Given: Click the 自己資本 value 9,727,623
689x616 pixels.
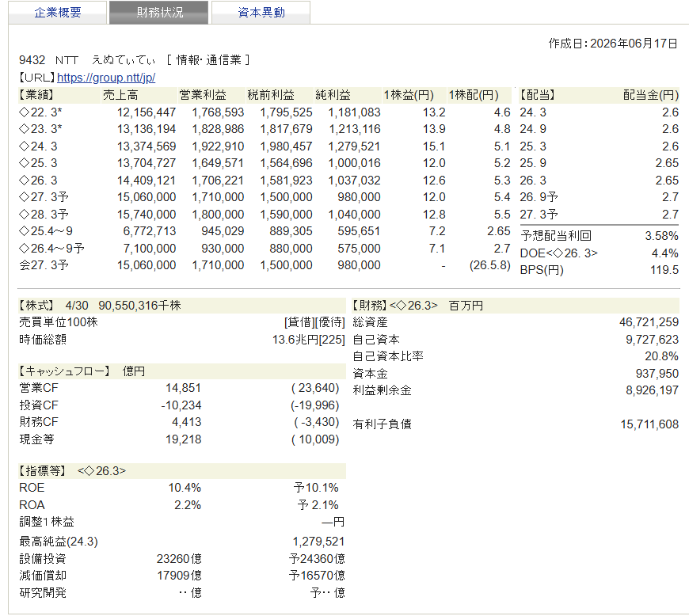Looking at the screenshot, I should point(652,340).
